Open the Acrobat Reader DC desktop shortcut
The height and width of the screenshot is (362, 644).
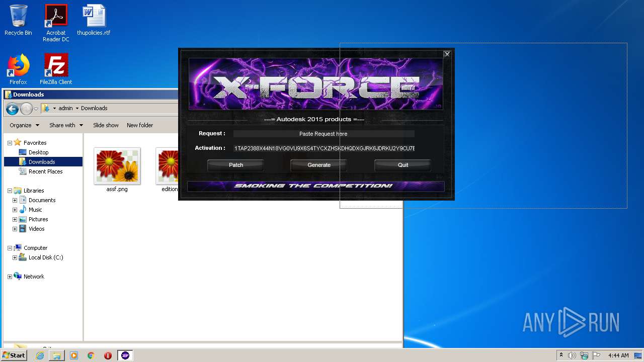(x=56, y=23)
